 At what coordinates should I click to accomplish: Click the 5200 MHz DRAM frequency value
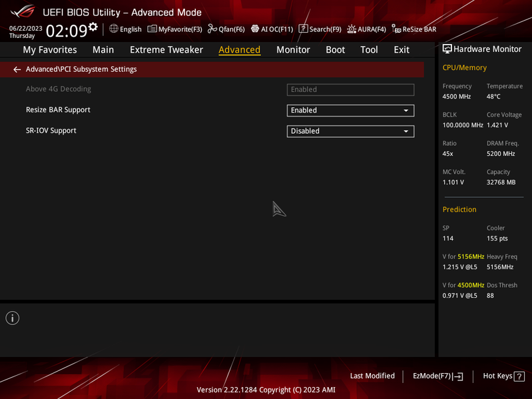(501, 154)
